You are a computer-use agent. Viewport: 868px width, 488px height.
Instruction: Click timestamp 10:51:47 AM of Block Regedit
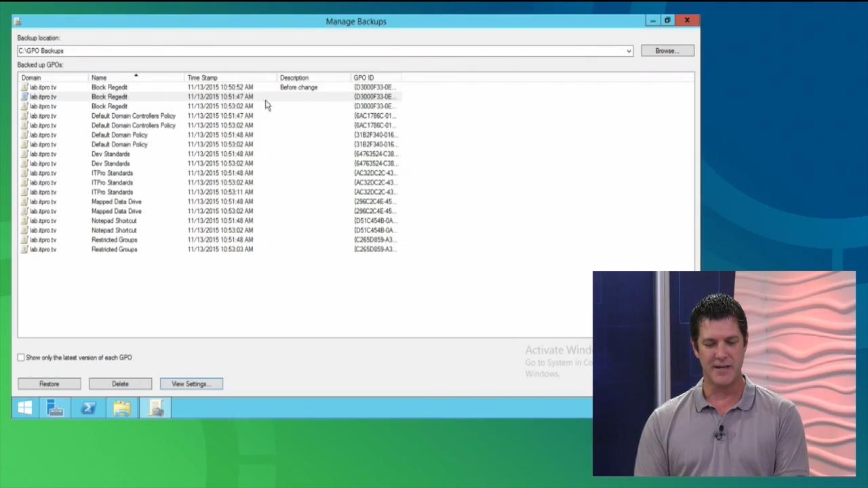(220, 97)
